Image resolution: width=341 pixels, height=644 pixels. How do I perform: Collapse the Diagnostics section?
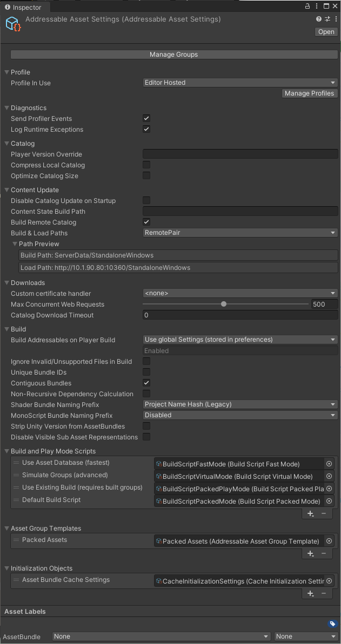6,108
